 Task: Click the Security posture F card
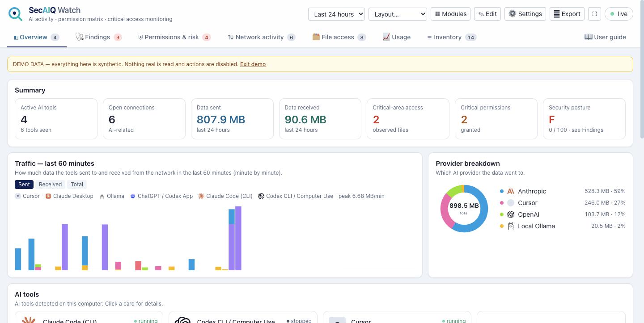click(584, 119)
